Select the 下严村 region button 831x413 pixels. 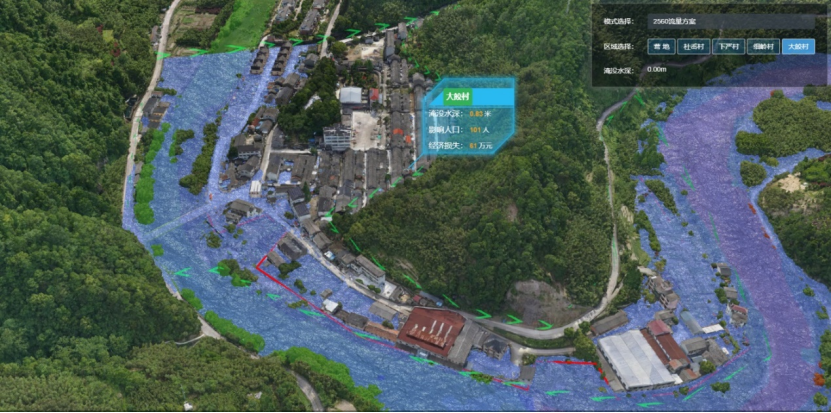point(728,46)
